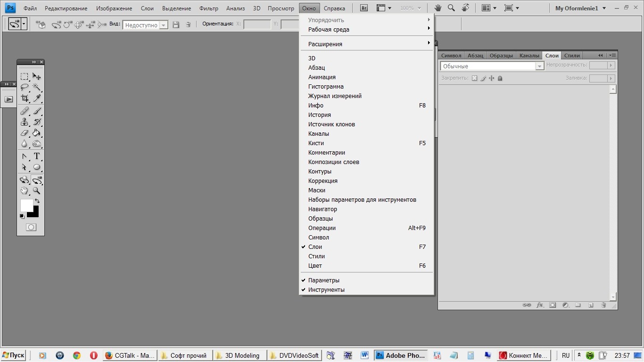Open the Вид dropdown showing Недоступно
644x362 pixels.
145,25
